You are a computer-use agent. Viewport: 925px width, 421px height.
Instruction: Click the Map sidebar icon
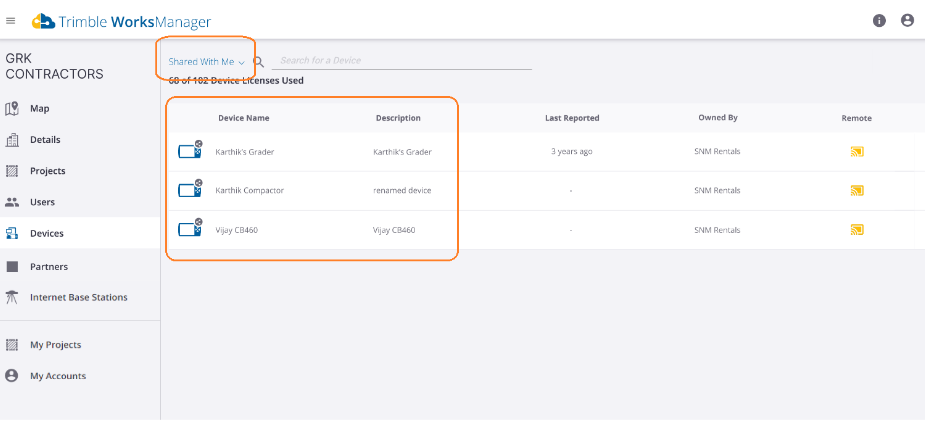point(12,108)
